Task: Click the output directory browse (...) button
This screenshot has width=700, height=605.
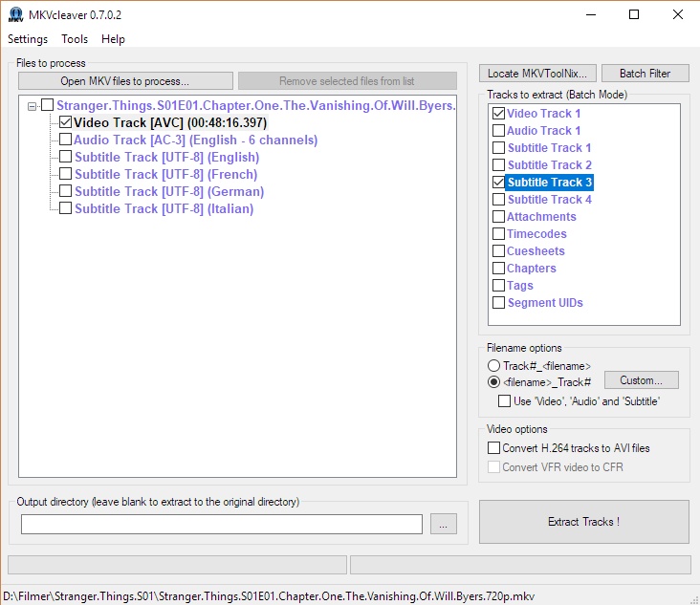Action: [x=444, y=524]
